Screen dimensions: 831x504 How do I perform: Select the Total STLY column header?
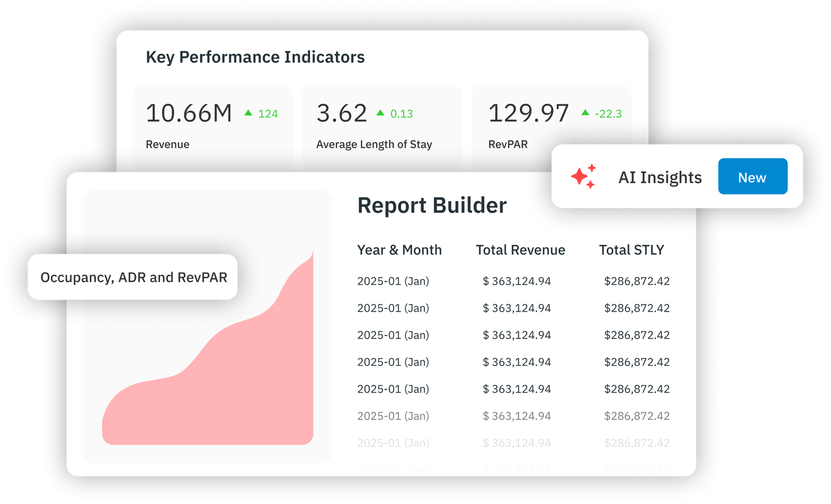click(632, 250)
